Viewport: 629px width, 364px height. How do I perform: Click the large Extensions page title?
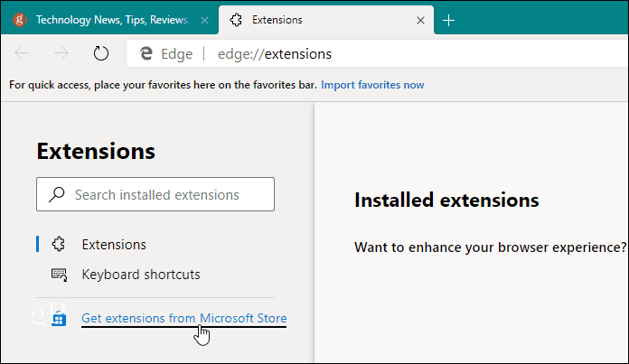tap(96, 151)
